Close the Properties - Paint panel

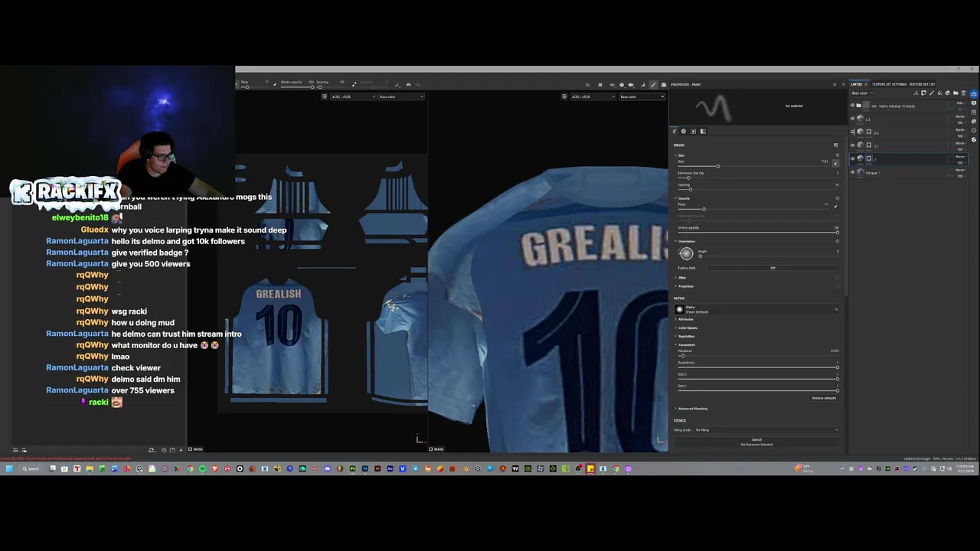(844, 84)
